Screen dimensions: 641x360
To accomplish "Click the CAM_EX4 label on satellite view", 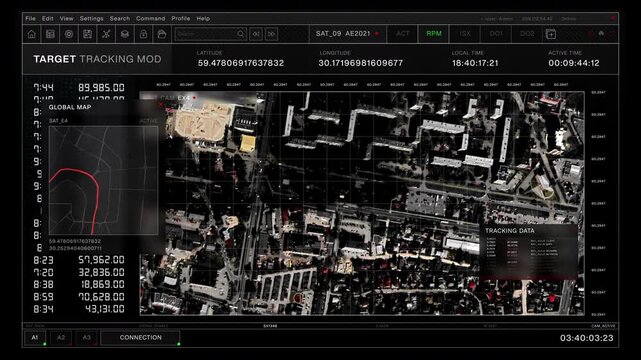I will [175, 98].
